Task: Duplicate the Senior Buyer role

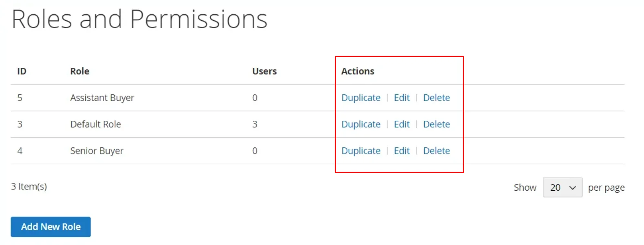Action: pos(361,151)
